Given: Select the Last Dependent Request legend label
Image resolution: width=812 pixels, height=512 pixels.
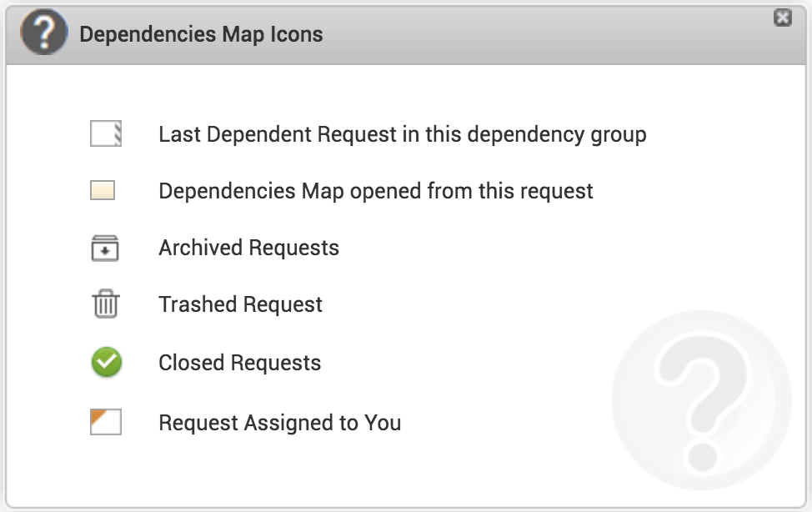Looking at the screenshot, I should pyautogui.click(x=402, y=134).
